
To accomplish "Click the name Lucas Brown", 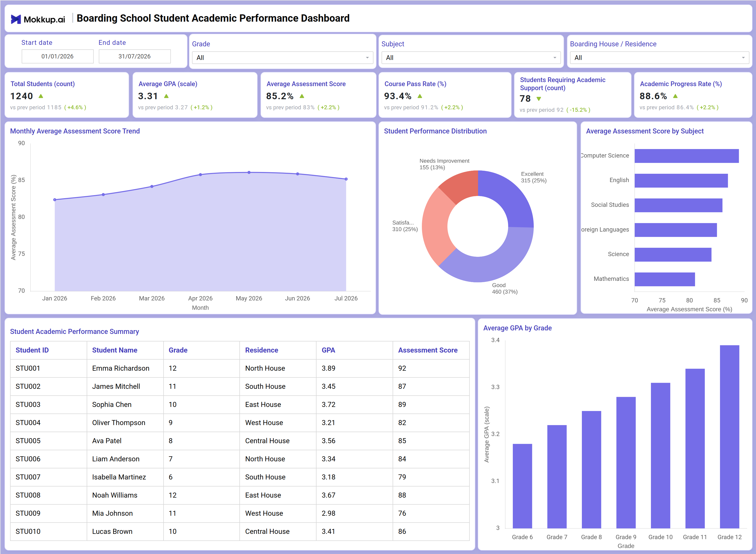I will point(112,531).
